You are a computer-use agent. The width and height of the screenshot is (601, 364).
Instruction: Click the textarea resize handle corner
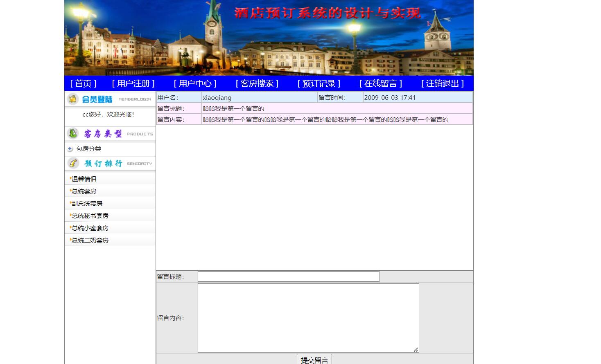[x=416, y=349]
